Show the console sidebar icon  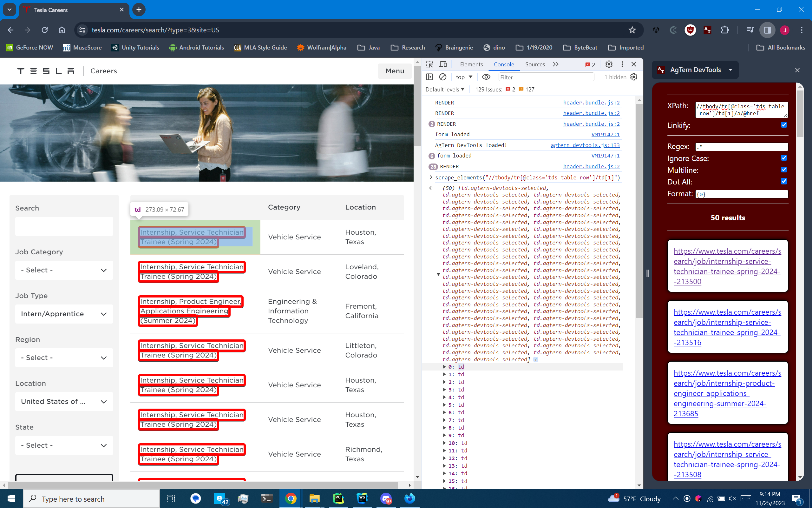coord(429,77)
